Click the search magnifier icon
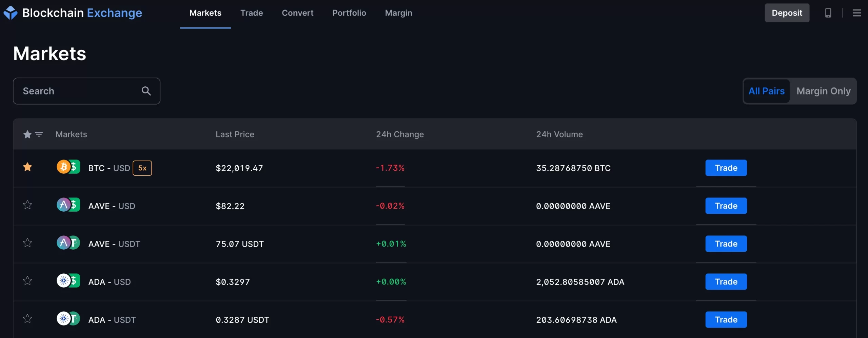 (x=146, y=91)
